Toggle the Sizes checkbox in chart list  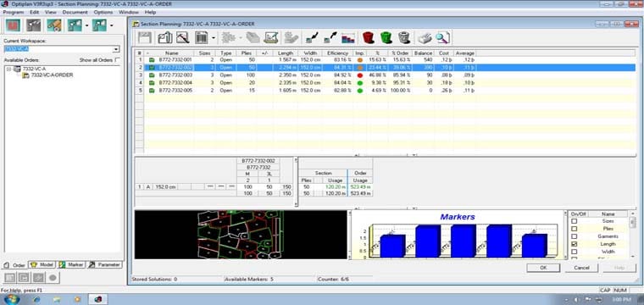point(575,221)
